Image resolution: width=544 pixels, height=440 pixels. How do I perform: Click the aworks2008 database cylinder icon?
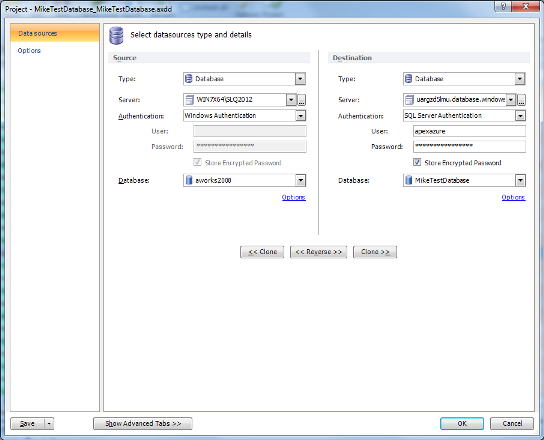click(x=189, y=180)
